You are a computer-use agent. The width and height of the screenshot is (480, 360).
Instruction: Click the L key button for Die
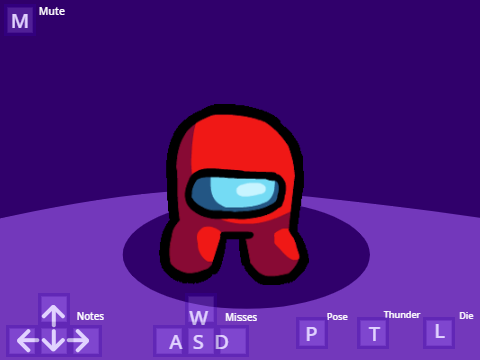pos(439,332)
